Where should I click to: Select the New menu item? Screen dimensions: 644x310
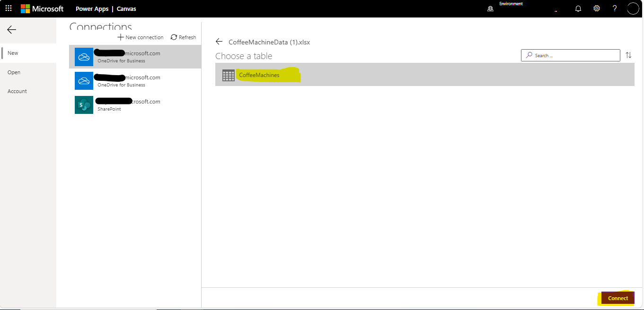28,53
